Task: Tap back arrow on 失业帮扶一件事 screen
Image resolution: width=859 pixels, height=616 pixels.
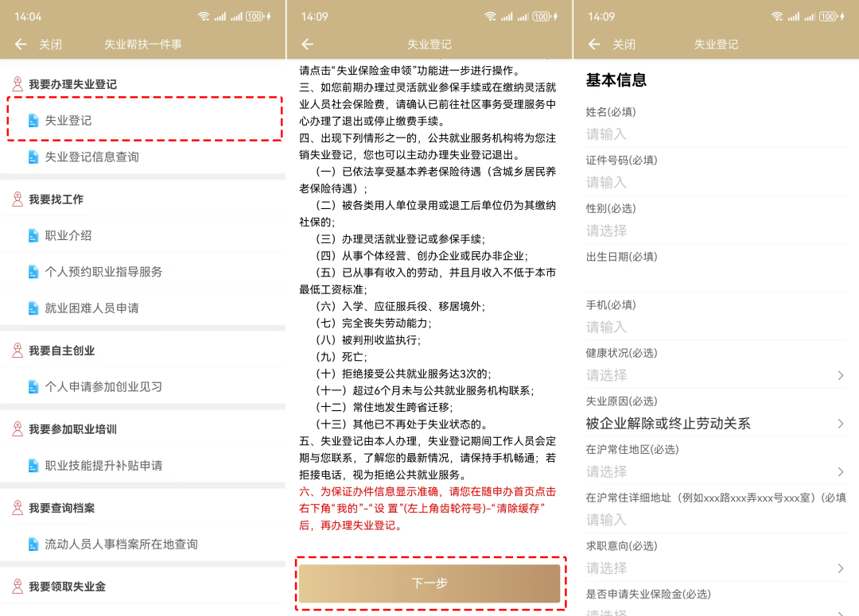Action: (21, 45)
